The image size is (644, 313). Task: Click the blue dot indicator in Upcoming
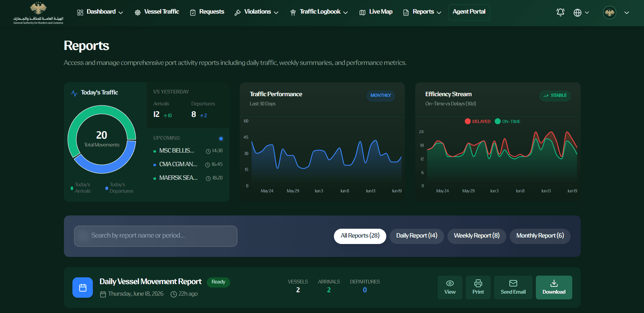point(221,139)
